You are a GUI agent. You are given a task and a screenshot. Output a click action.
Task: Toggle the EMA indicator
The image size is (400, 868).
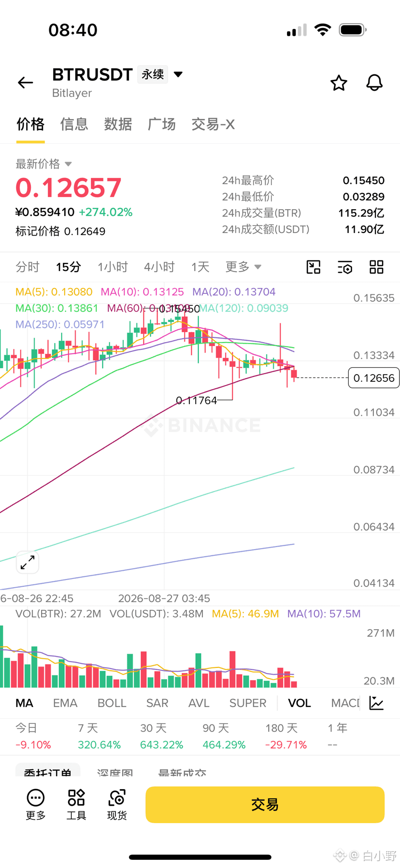(65, 703)
